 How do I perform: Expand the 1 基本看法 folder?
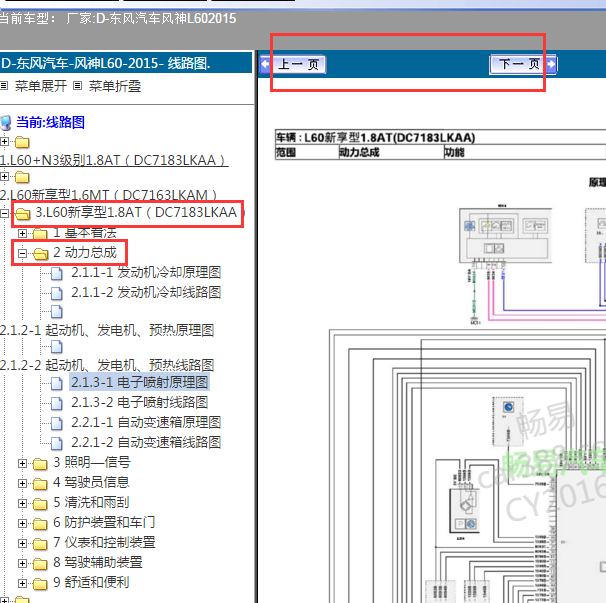[x=22, y=233]
